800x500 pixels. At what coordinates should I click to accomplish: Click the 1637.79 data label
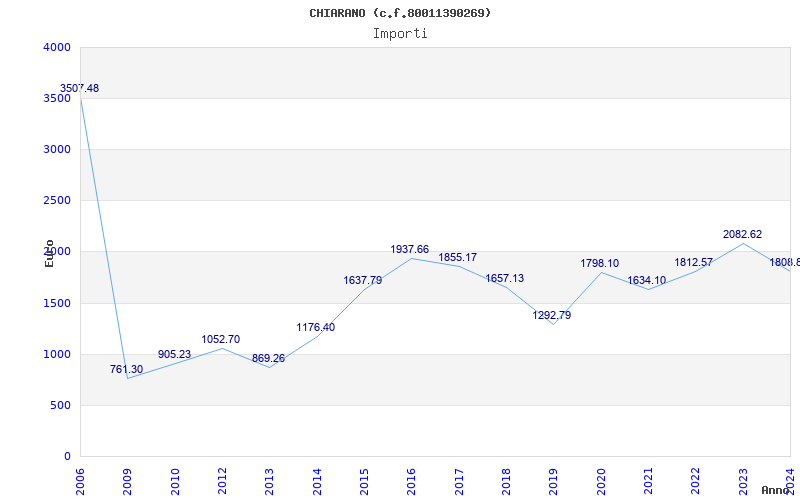[x=363, y=280]
